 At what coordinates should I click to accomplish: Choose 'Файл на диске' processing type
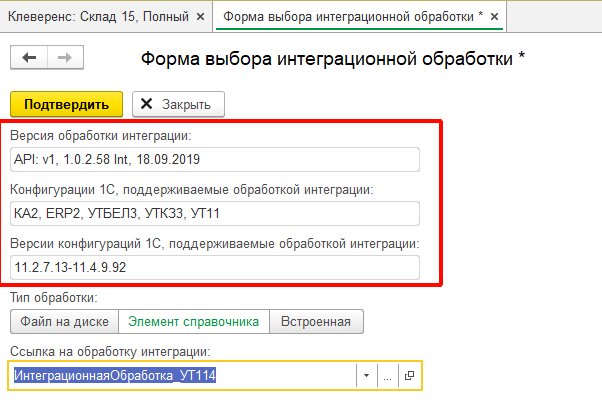64,322
